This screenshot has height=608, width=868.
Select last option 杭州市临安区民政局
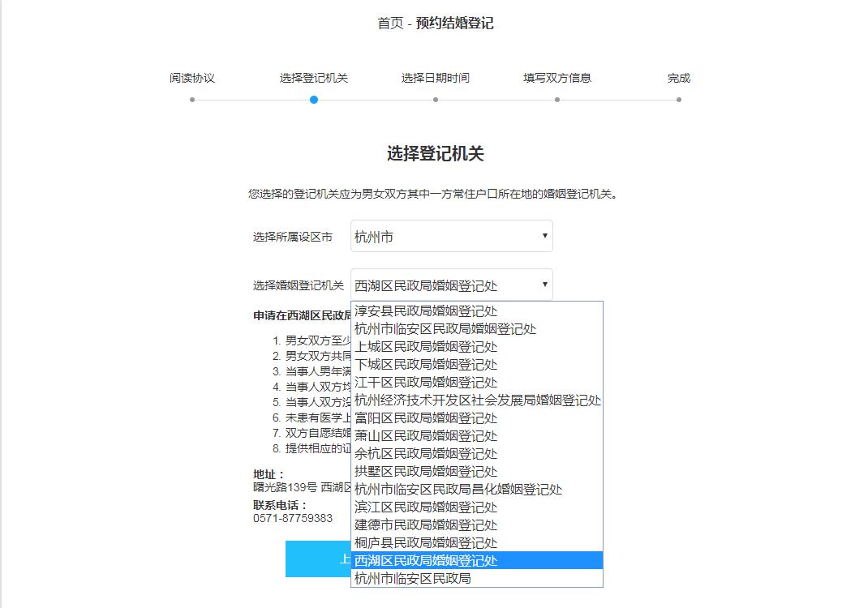click(x=477, y=578)
